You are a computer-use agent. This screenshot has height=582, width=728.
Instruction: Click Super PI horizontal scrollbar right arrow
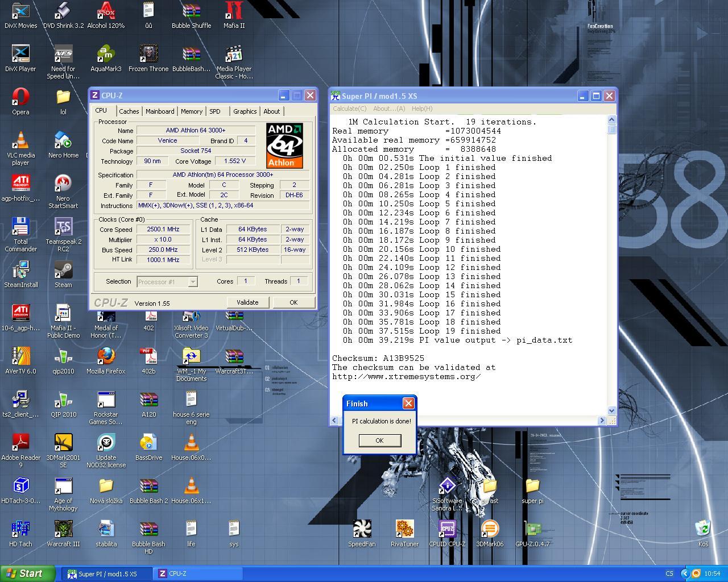point(602,421)
